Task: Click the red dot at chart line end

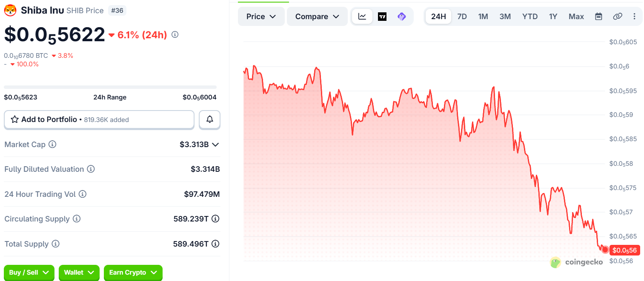Action: 605,250
